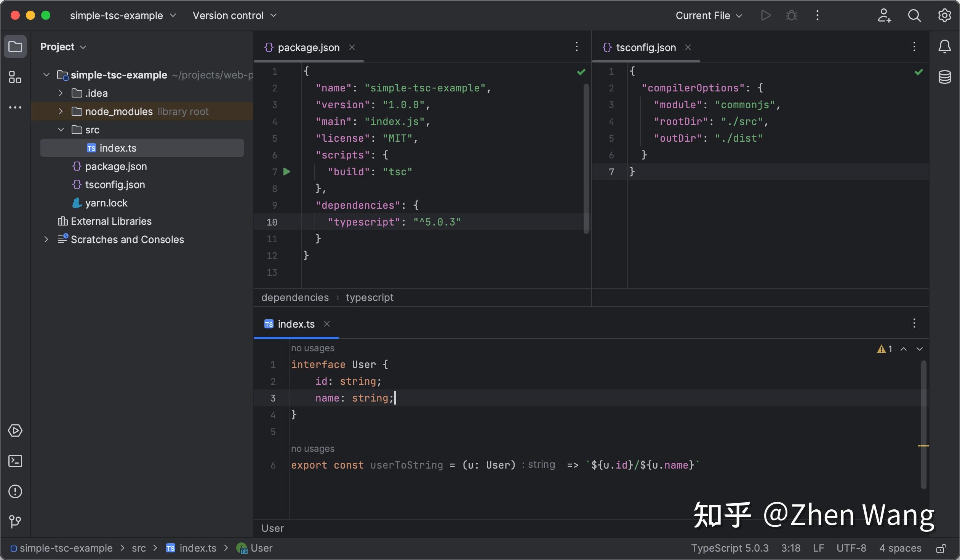Open the Structure tool window

[15, 77]
